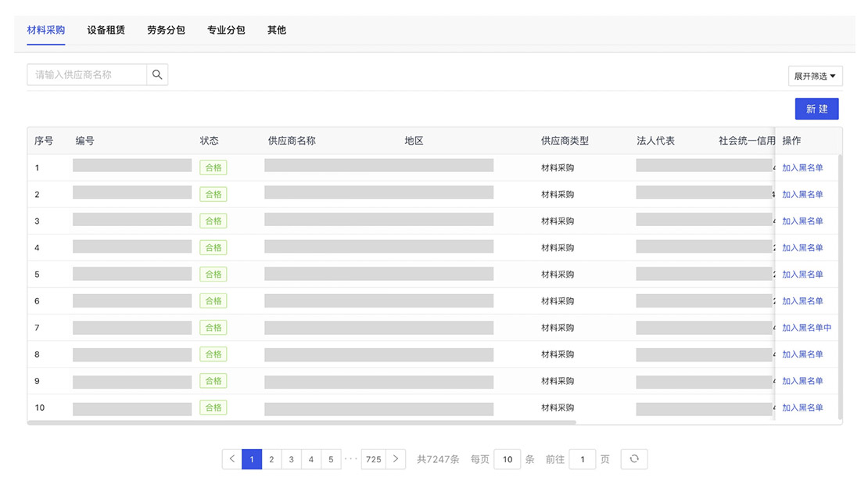Switch to the 设备租赁 tab

tap(106, 31)
